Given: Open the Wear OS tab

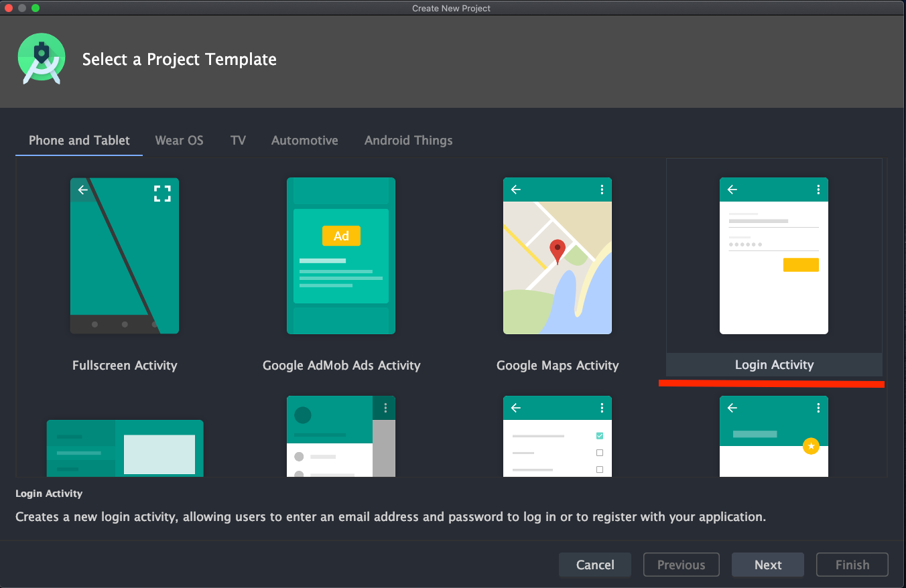Looking at the screenshot, I should tap(179, 141).
